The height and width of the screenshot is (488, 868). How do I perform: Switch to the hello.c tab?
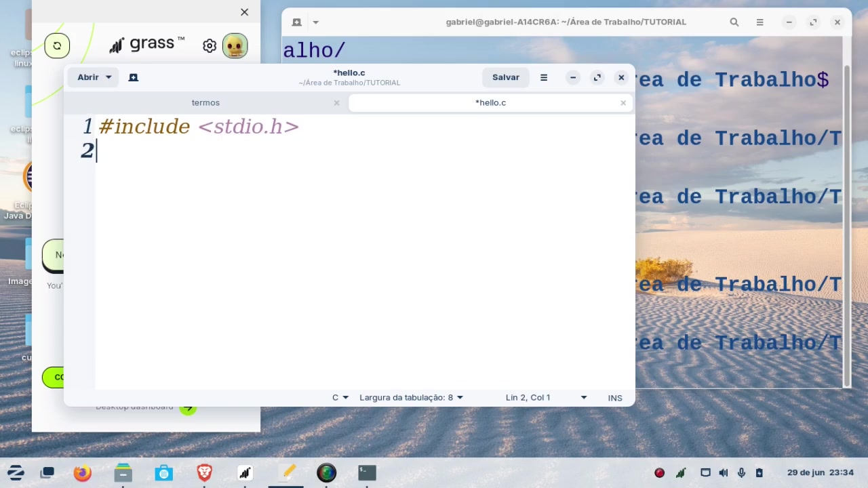pyautogui.click(x=490, y=102)
